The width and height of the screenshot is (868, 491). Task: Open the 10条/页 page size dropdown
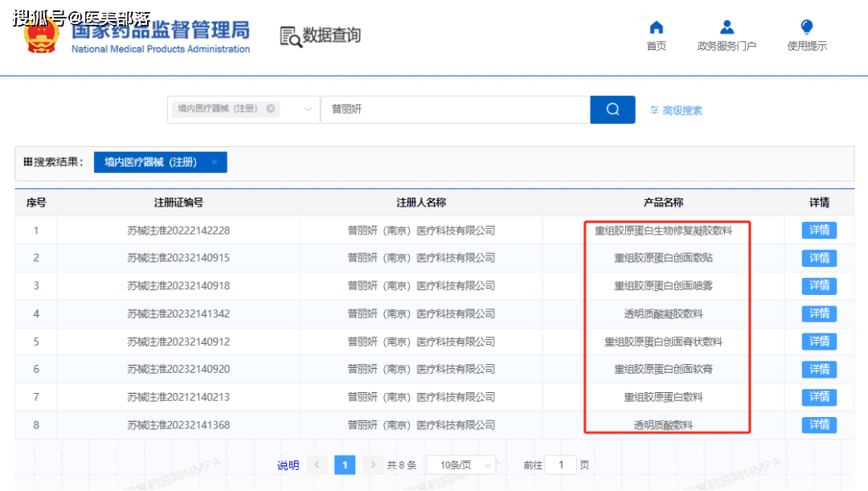tap(461, 465)
